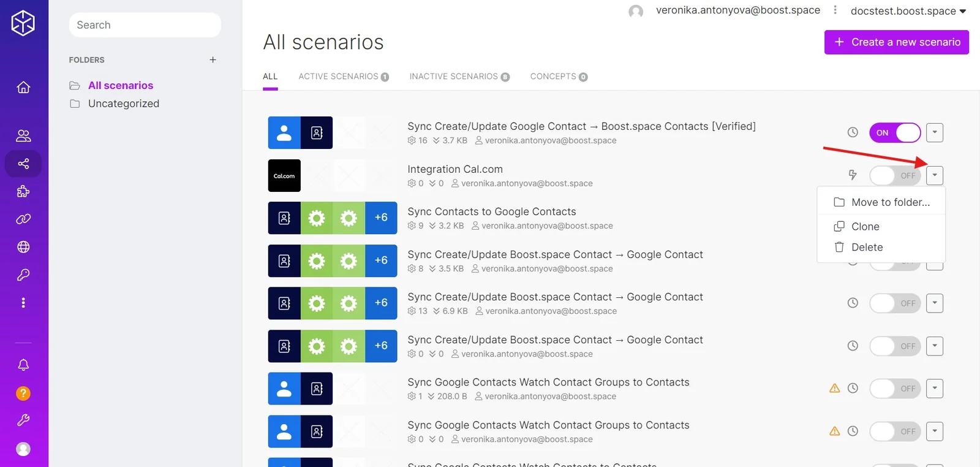The height and width of the screenshot is (467, 980).
Task: Enable the 208.0 B Watch Contact Groups scenario
Action: [x=895, y=388]
